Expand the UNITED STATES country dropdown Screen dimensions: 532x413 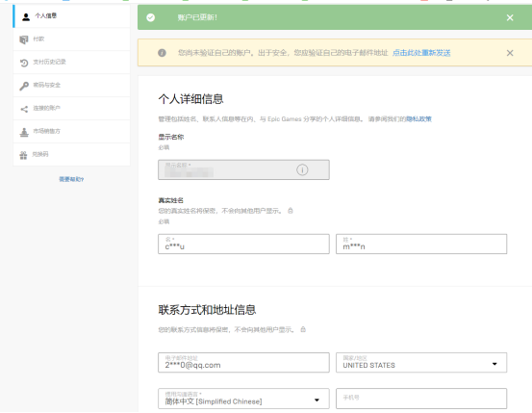[x=421, y=362]
